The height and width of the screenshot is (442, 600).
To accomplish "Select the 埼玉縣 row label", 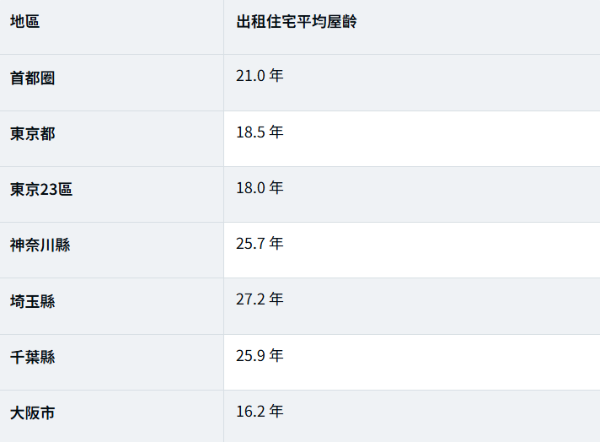I will [x=33, y=301].
